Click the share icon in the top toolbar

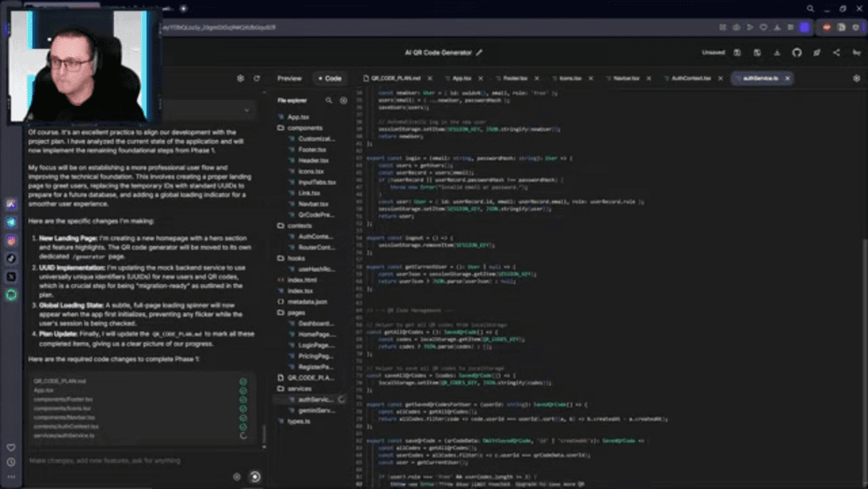click(836, 53)
